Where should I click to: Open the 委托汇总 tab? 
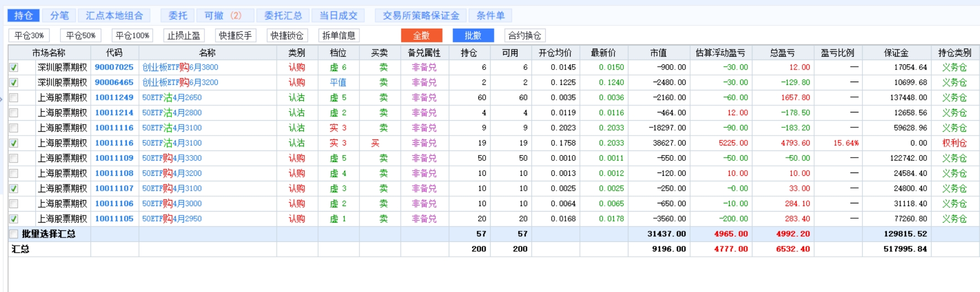pyautogui.click(x=283, y=15)
